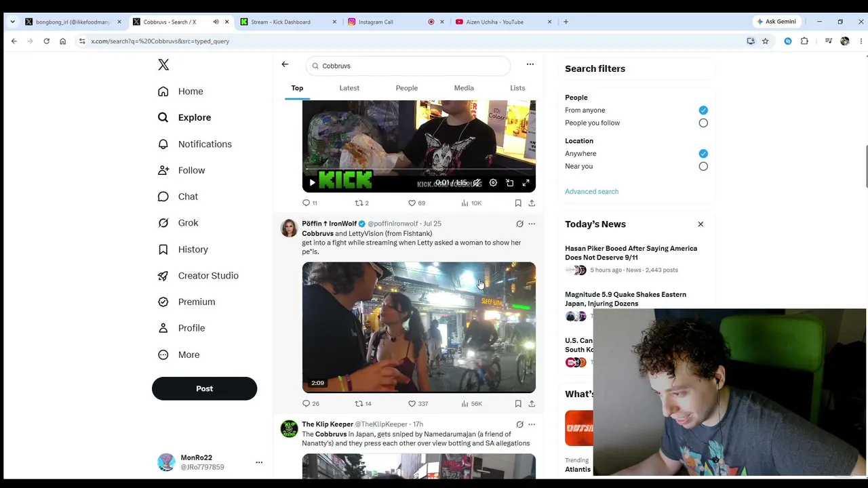This screenshot has width=868, height=488.
Task: Open more options on Pöffin IronWolf post
Action: (532, 224)
